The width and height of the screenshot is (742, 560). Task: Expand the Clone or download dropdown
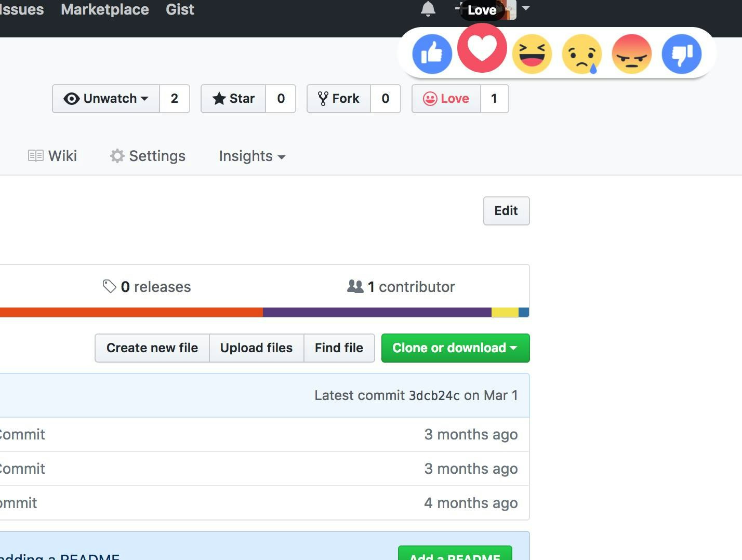pos(455,348)
